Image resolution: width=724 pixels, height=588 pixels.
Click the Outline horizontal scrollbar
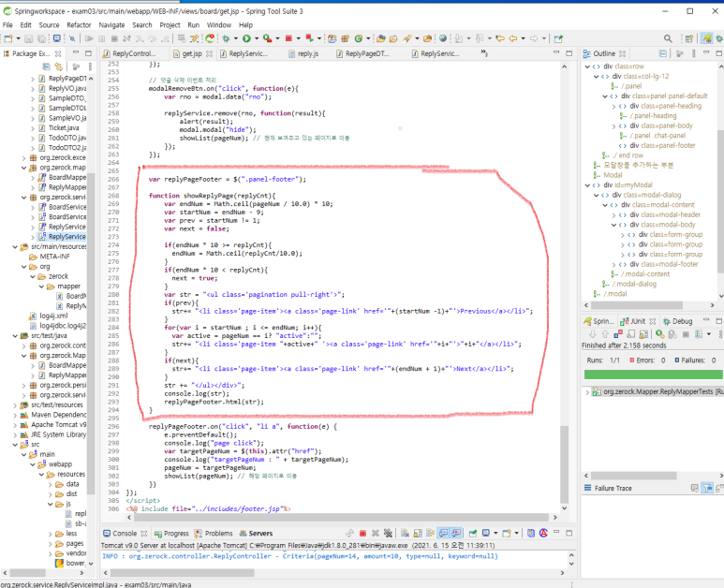pyautogui.click(x=637, y=305)
